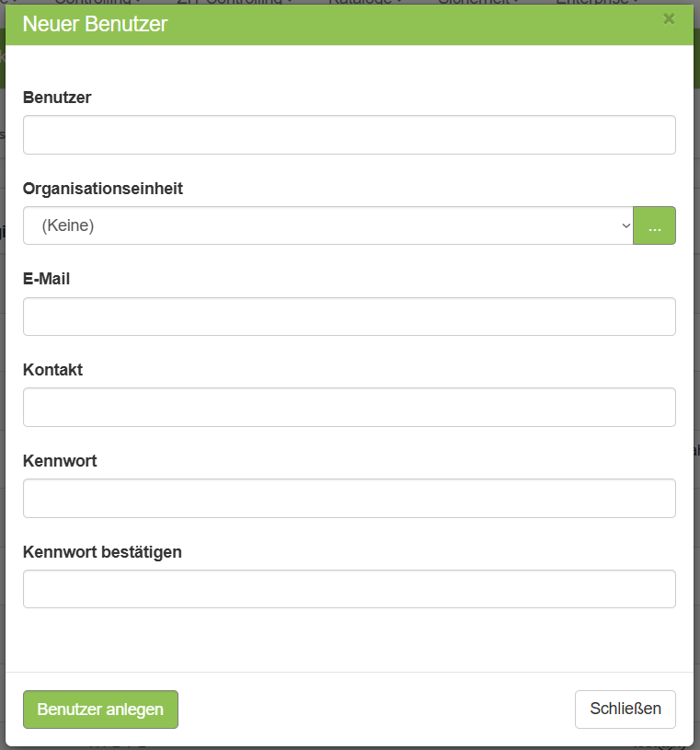Click the Kennwort bestätigen label
Viewport: 700px width, 750px height.
click(x=102, y=552)
